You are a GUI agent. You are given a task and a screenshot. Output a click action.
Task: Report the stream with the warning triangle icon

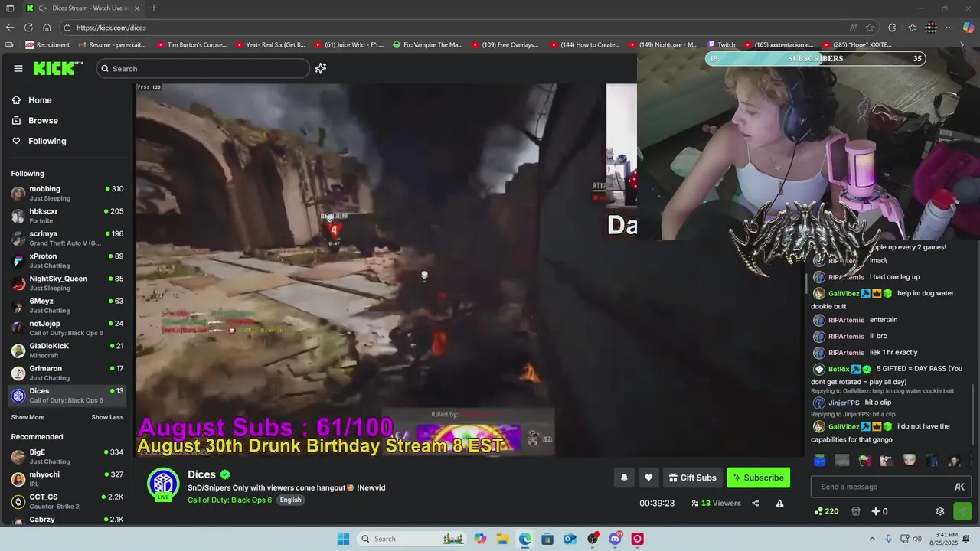pos(779,503)
